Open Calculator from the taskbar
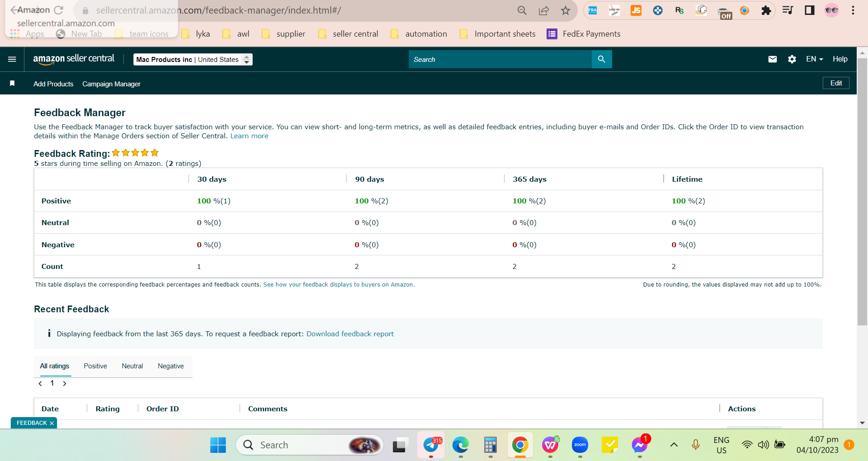The image size is (868, 461). click(x=491, y=445)
